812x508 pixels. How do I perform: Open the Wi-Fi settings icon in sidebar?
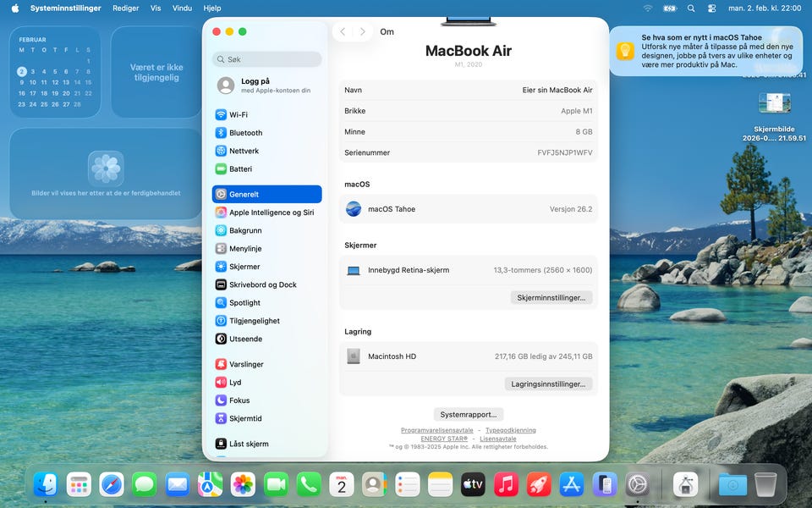(221, 115)
